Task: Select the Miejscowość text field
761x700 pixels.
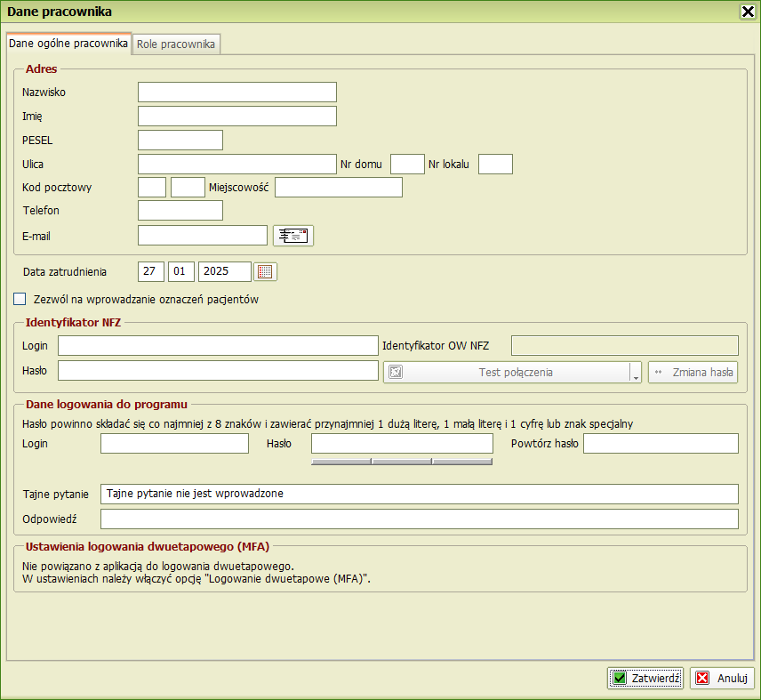Action: [339, 187]
